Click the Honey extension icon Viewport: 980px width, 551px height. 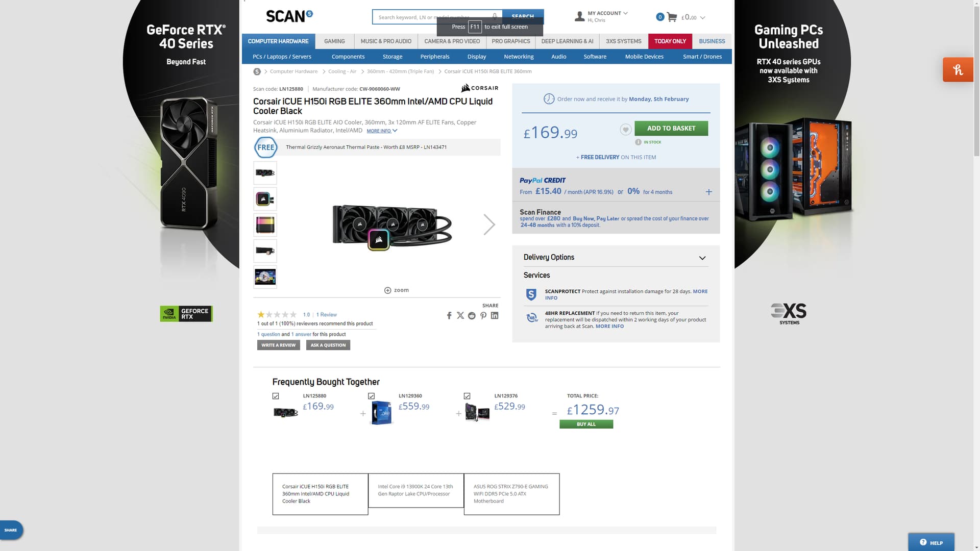(x=958, y=70)
